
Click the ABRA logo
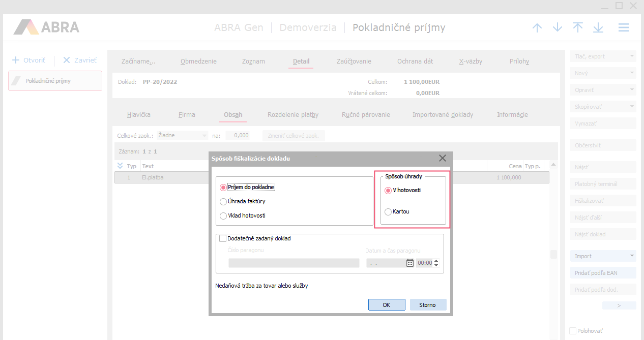tap(46, 27)
